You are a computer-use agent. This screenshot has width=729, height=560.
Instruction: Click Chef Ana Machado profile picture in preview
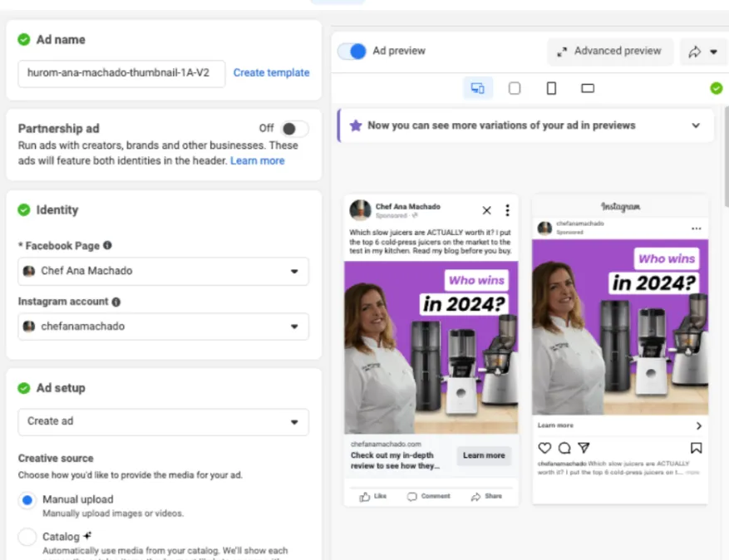click(360, 210)
